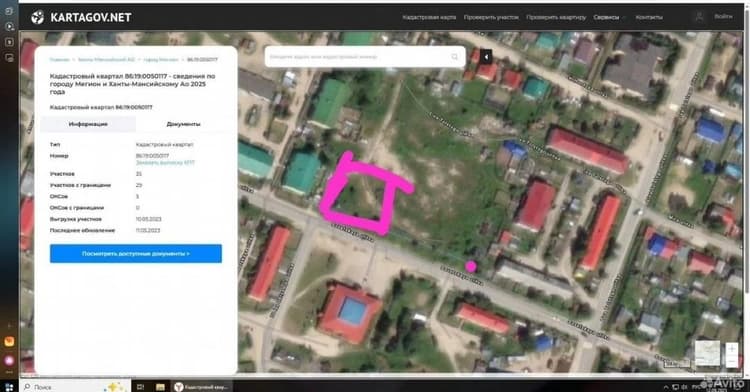Open Кадастровая карта in top navigation
The width and height of the screenshot is (750, 392).
(x=429, y=17)
